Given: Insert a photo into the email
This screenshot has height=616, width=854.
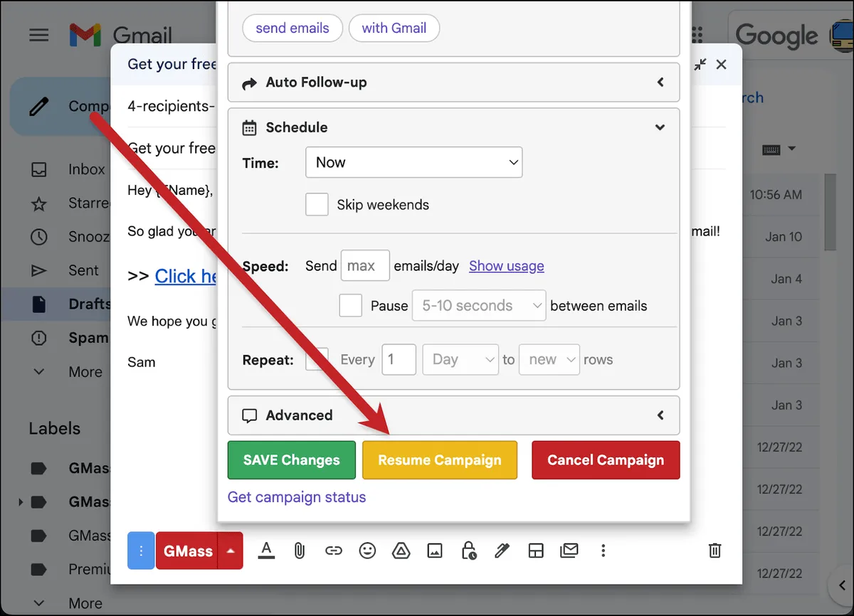Looking at the screenshot, I should (435, 550).
